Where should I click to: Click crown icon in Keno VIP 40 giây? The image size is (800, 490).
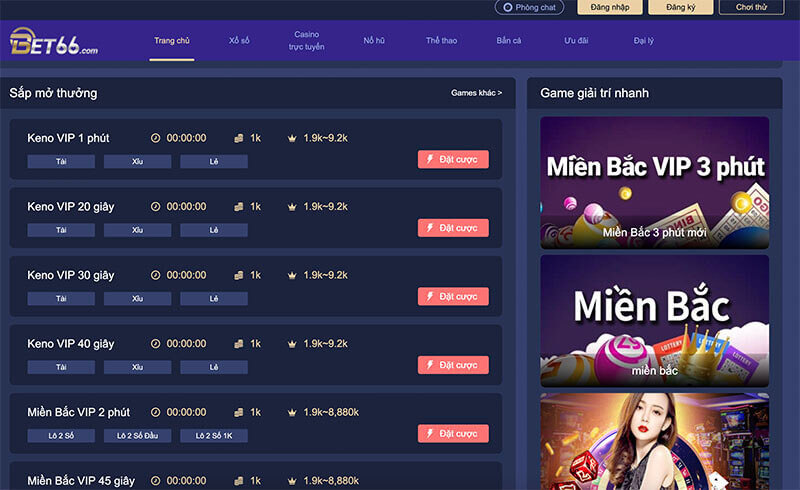[292, 344]
